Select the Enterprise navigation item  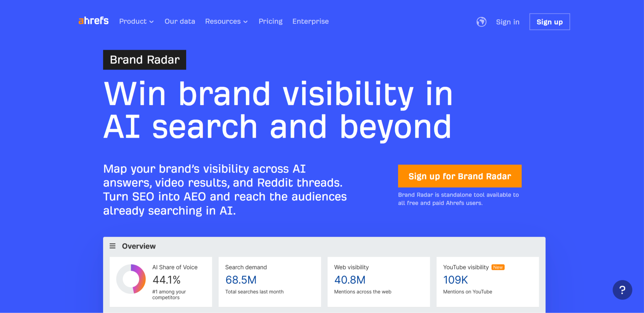[310, 21]
